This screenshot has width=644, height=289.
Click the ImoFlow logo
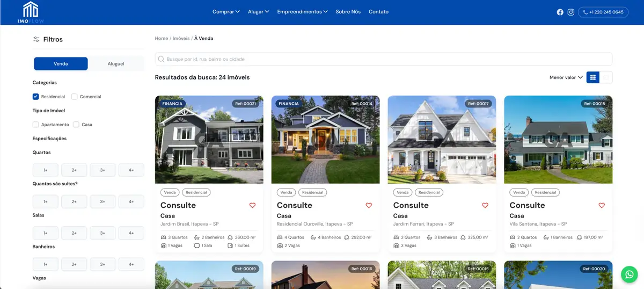[31, 12]
